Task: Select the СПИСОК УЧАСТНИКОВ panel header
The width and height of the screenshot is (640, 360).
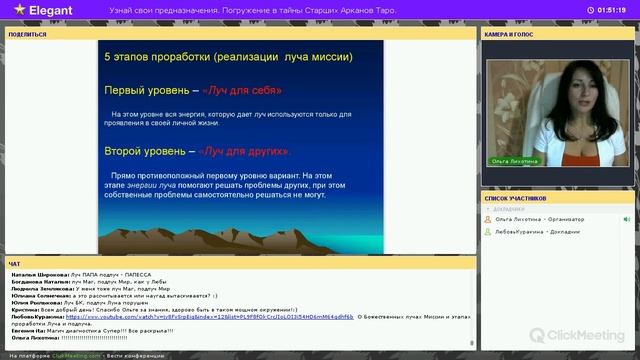Action: [x=558, y=198]
